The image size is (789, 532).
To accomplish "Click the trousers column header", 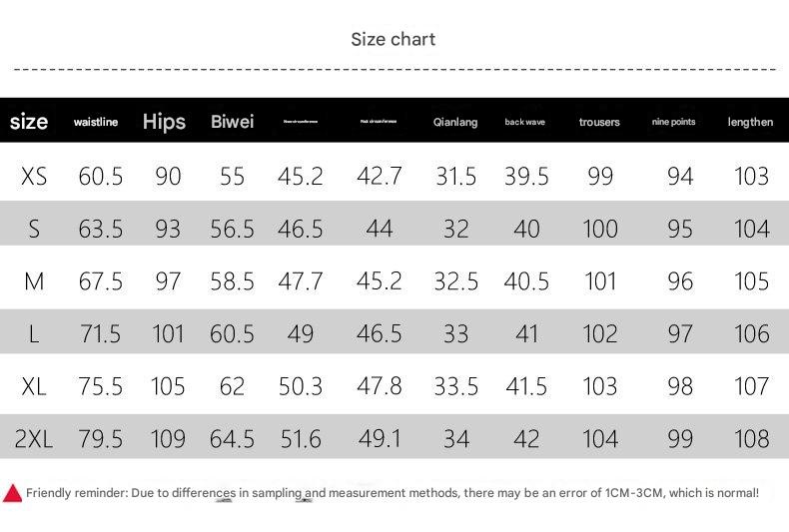I will tap(599, 122).
